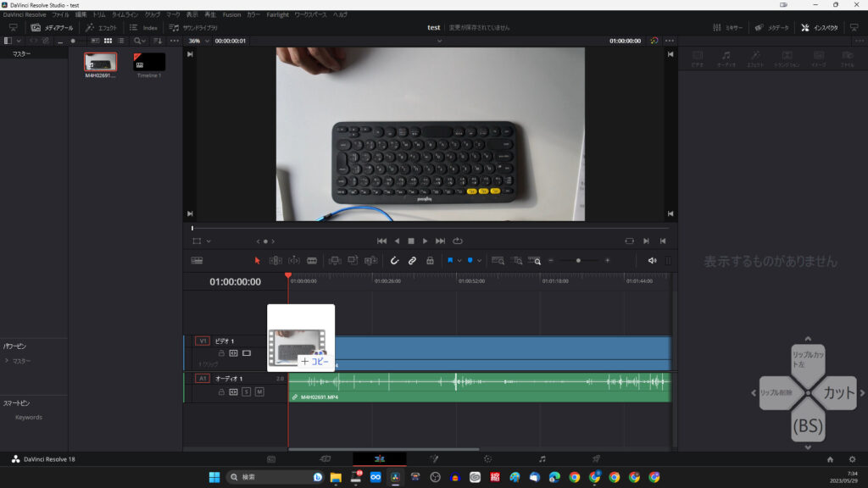Open Project Settings gear icon

pos(853,459)
